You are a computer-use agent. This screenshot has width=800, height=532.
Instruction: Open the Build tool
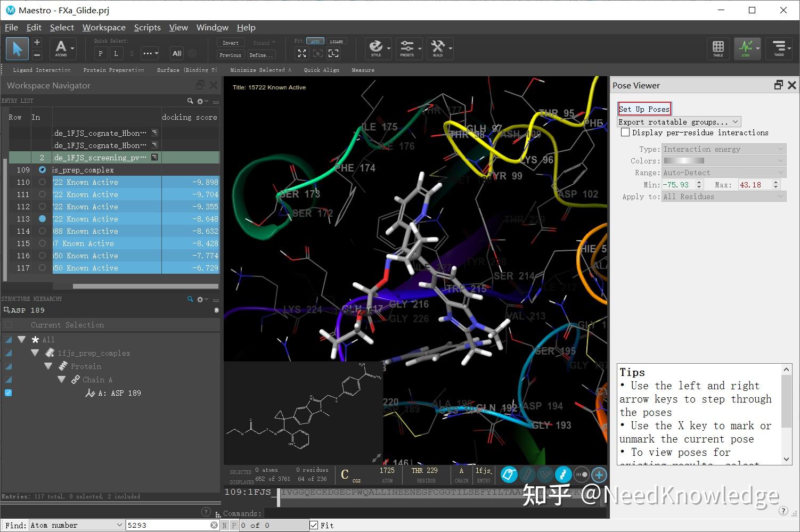439,48
